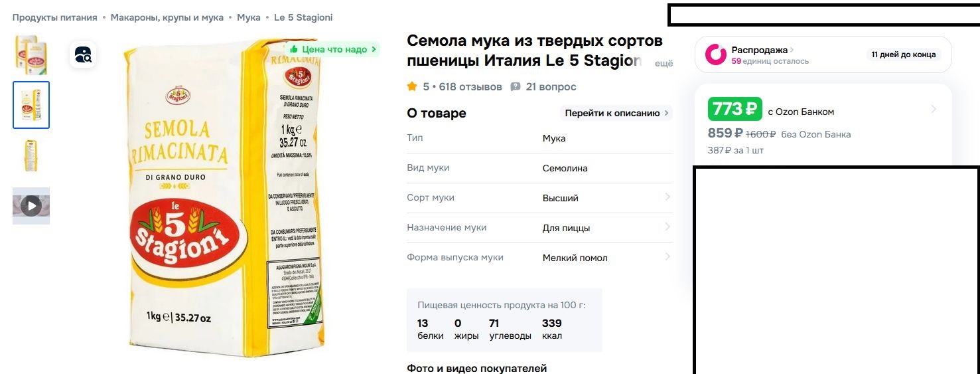The height and width of the screenshot is (374, 980).
Task: Open the 'Продукты питания' breadcrumb
Action: (x=55, y=17)
